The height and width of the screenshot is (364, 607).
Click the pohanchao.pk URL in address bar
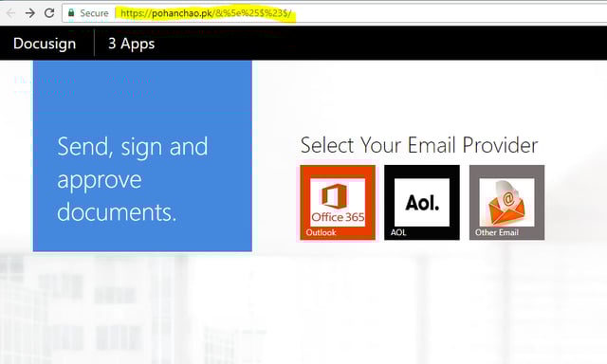pos(206,13)
